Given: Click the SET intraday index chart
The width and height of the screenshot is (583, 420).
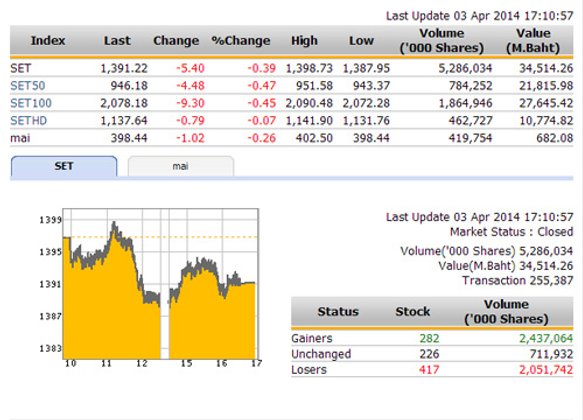Looking at the screenshot, I should [160, 284].
